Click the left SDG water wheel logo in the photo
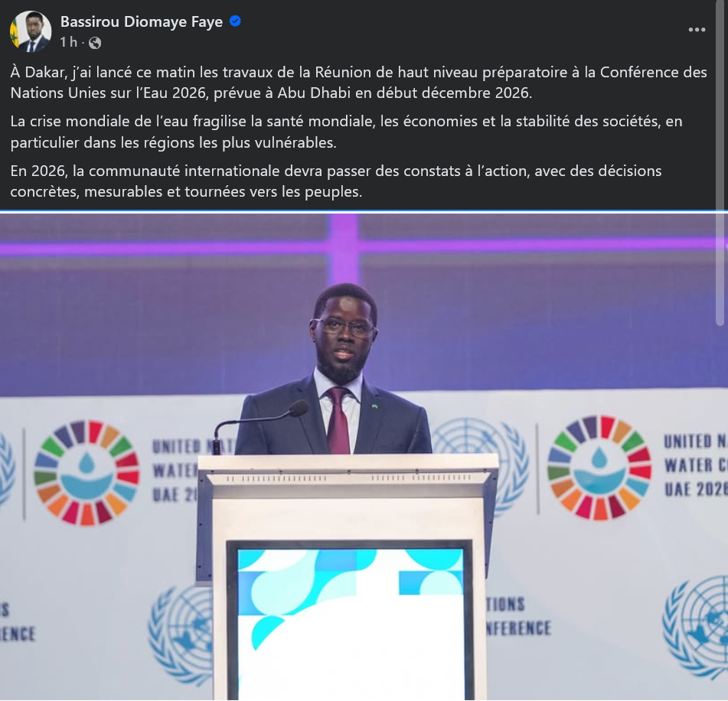Viewport: 728px width, 701px height. pos(87,473)
